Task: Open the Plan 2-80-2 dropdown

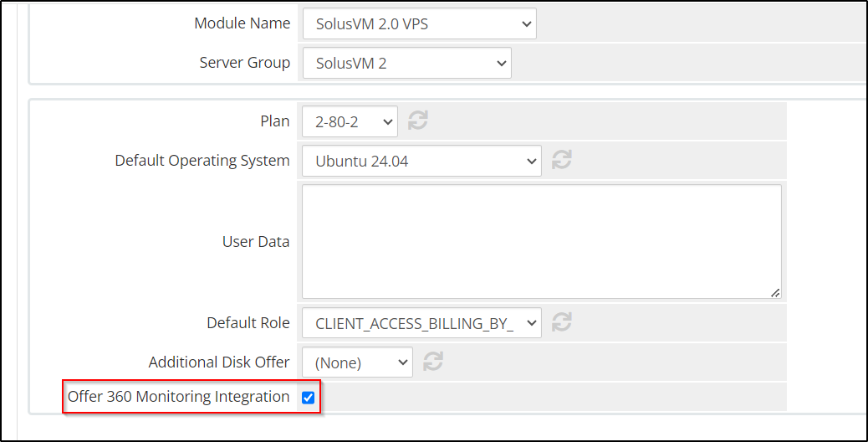Action: pyautogui.click(x=350, y=121)
